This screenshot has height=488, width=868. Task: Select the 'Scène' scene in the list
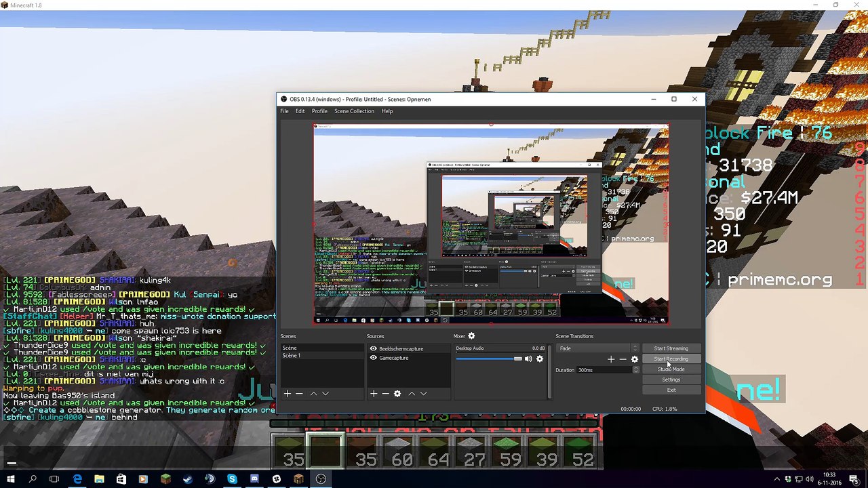[322, 348]
